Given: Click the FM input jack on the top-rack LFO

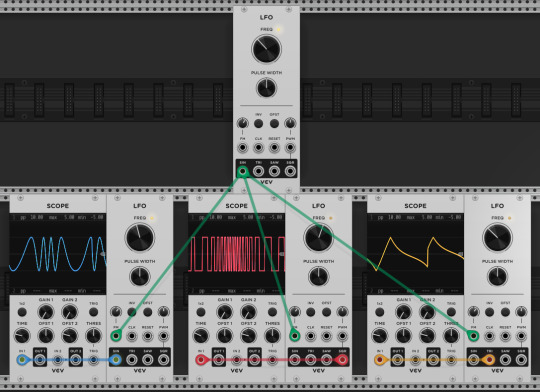Looking at the screenshot, I should pyautogui.click(x=243, y=148).
